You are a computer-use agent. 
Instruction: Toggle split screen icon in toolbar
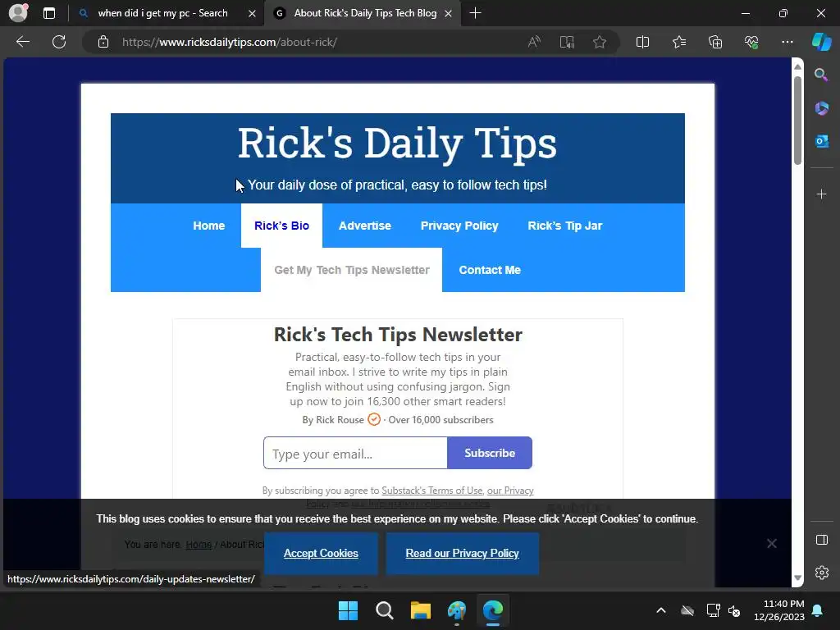(642, 42)
